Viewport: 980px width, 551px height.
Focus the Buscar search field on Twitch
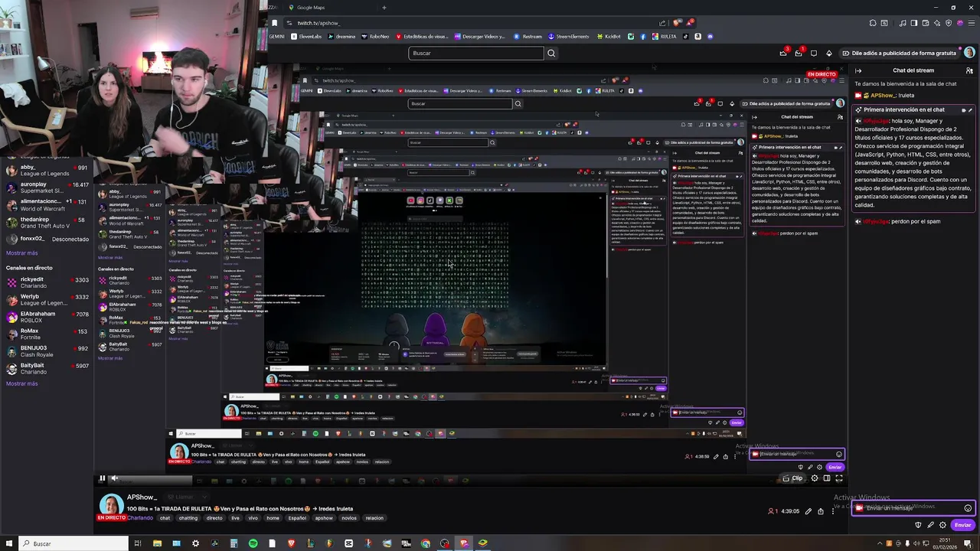click(x=476, y=53)
